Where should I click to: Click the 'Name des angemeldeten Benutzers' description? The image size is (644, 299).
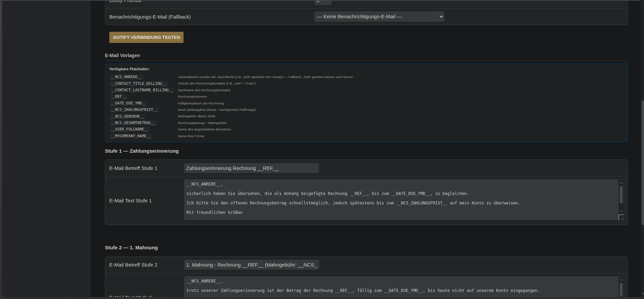204,129
